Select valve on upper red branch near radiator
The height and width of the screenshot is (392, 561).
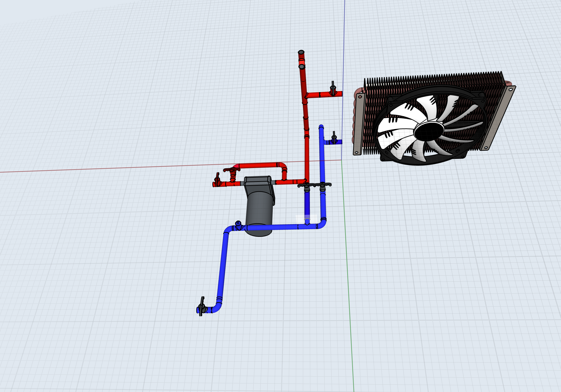point(333,89)
